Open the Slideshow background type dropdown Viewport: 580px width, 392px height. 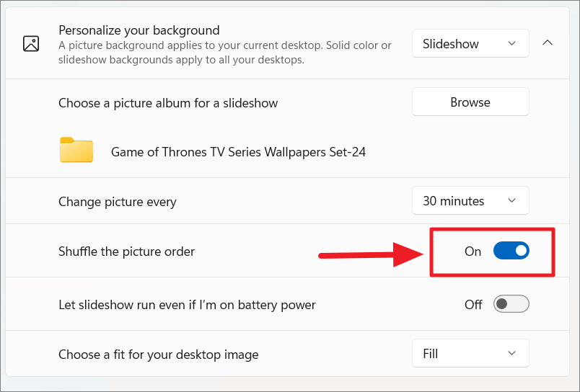tap(470, 44)
